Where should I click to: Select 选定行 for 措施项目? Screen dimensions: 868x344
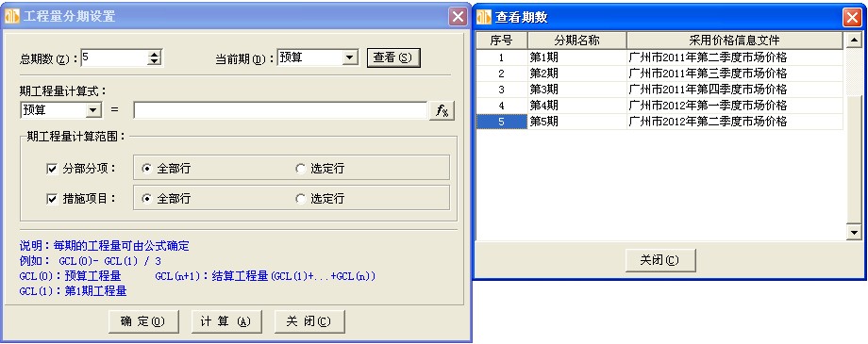pos(320,199)
